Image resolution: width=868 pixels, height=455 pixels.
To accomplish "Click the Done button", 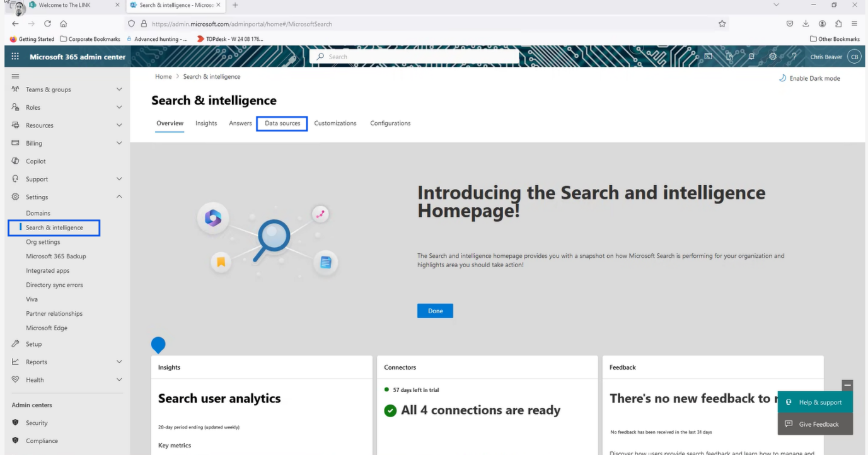I will [x=435, y=311].
